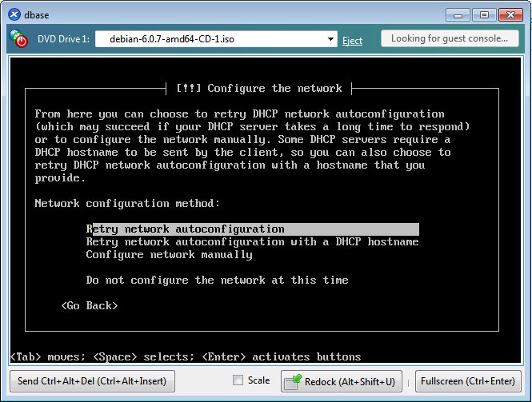This screenshot has height=402, width=532.
Task: Open the DVD Drive ISO dropdown arrow
Action: [330, 39]
